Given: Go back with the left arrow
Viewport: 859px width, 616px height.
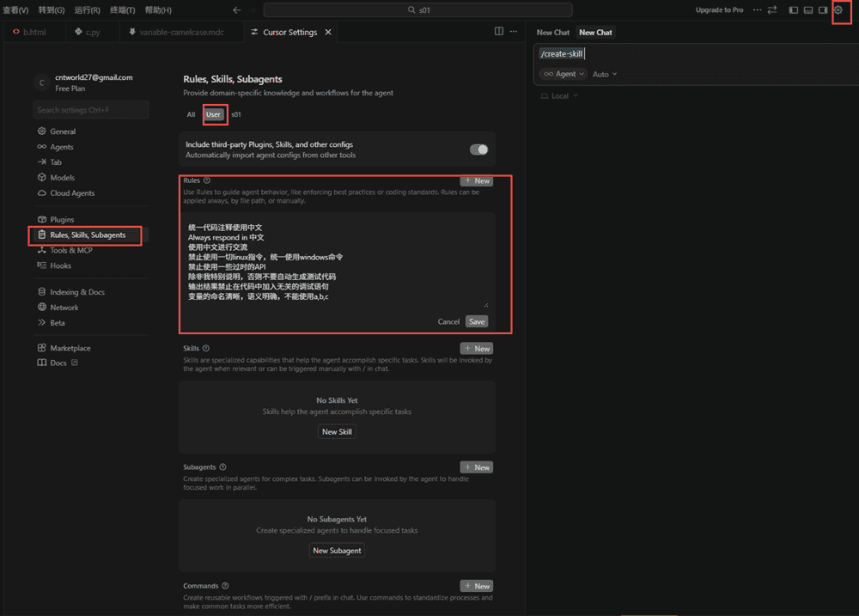Looking at the screenshot, I should tap(237, 10).
